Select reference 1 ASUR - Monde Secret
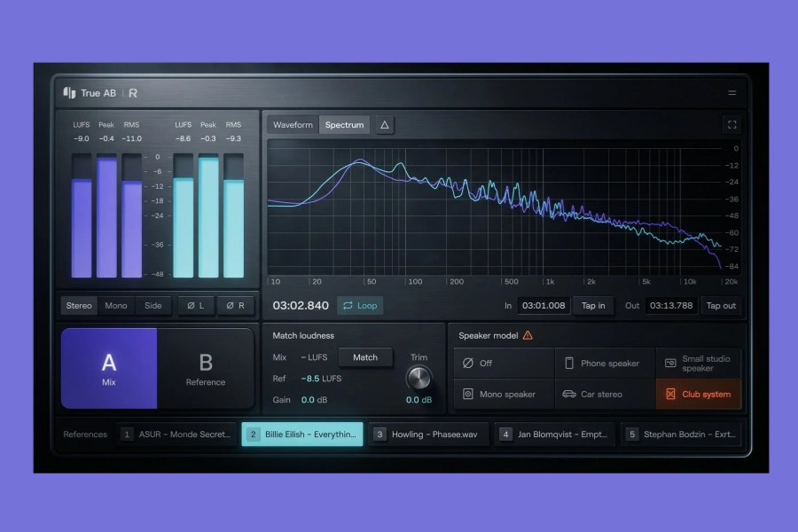Image resolution: width=798 pixels, height=532 pixels. [x=176, y=434]
